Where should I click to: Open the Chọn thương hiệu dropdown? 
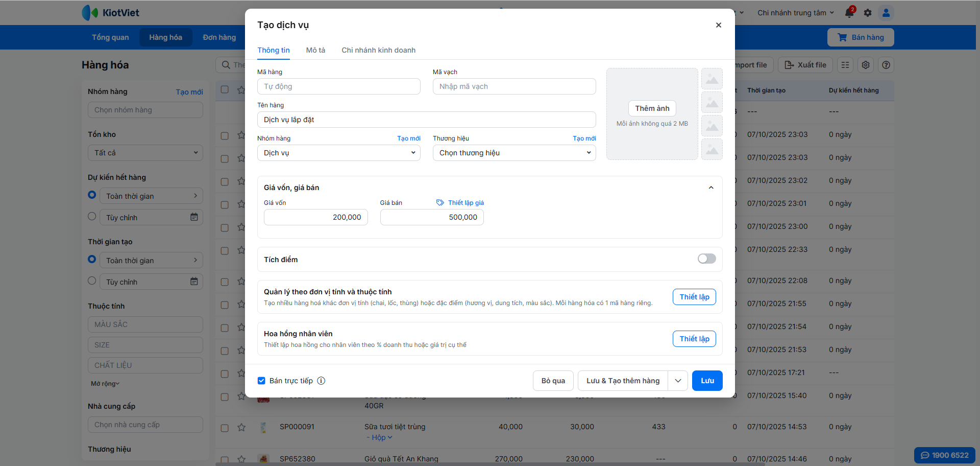514,153
